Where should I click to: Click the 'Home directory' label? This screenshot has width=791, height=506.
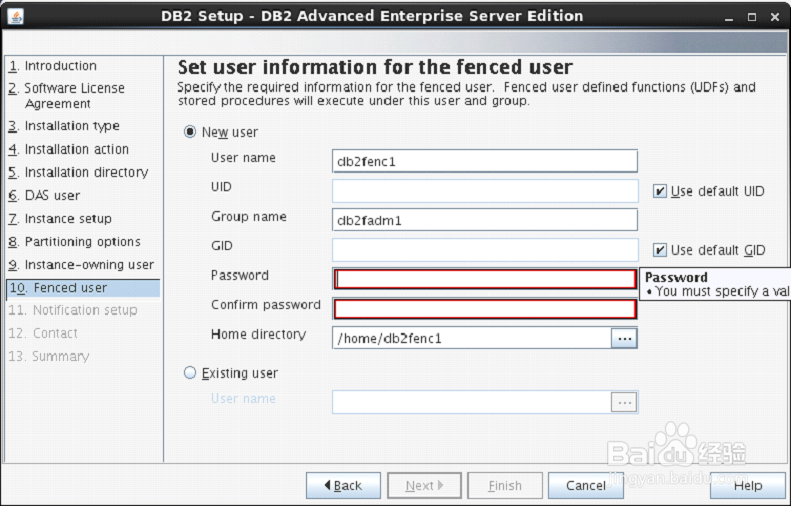(x=259, y=334)
